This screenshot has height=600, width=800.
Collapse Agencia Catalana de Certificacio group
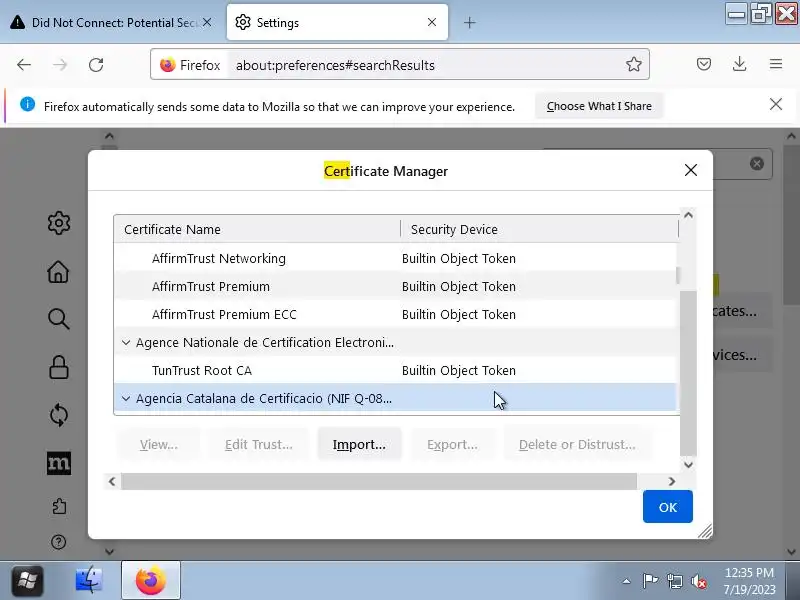click(126, 398)
